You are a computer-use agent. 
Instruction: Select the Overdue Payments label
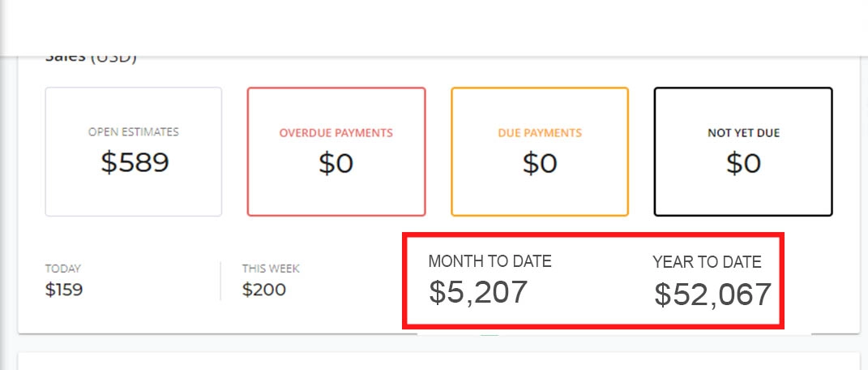click(x=336, y=133)
